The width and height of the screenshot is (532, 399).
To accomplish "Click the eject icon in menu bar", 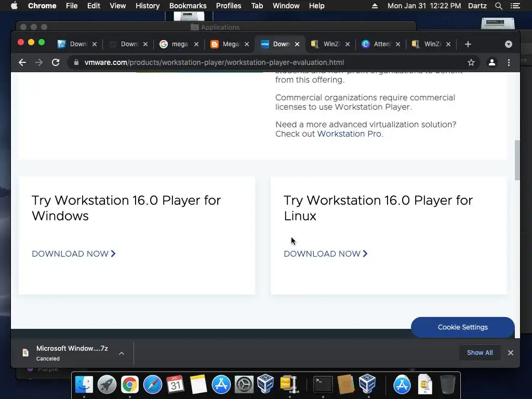I will [x=375, y=6].
